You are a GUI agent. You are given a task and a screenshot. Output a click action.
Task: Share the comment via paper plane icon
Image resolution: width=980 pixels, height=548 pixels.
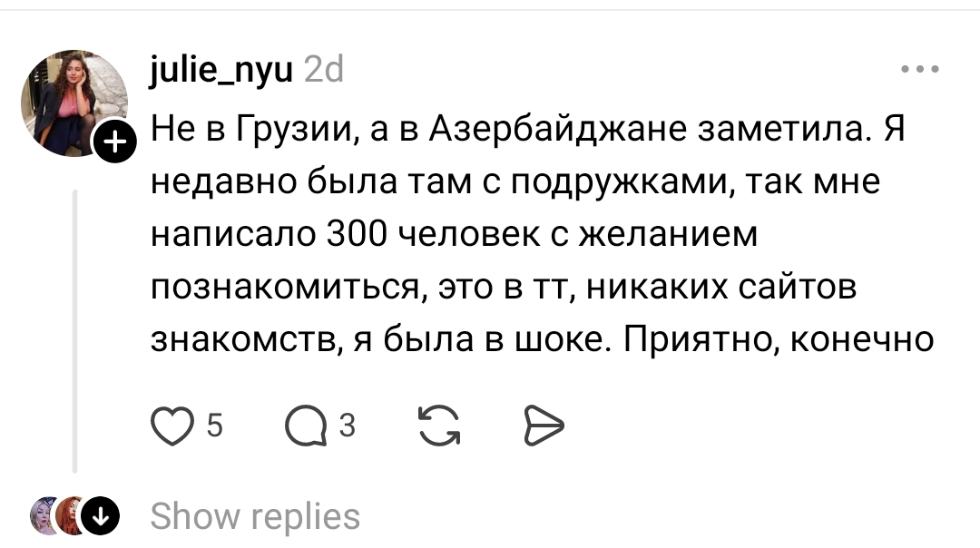[x=544, y=425]
